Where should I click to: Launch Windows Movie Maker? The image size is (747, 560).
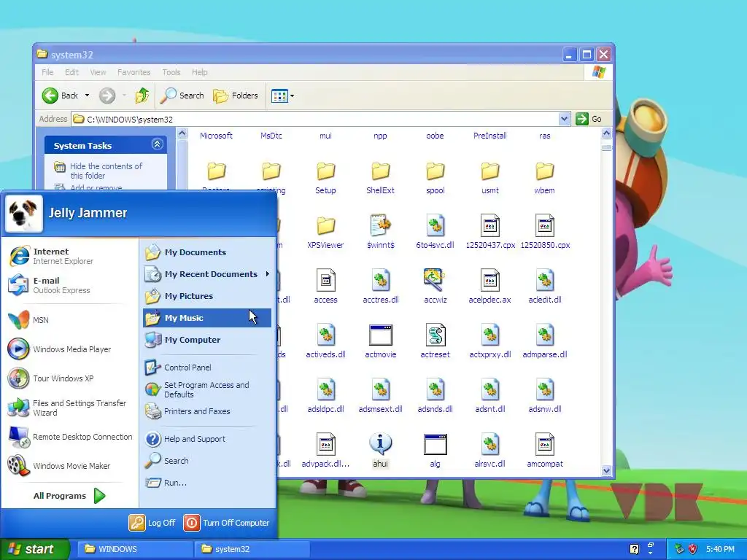click(x=59, y=466)
